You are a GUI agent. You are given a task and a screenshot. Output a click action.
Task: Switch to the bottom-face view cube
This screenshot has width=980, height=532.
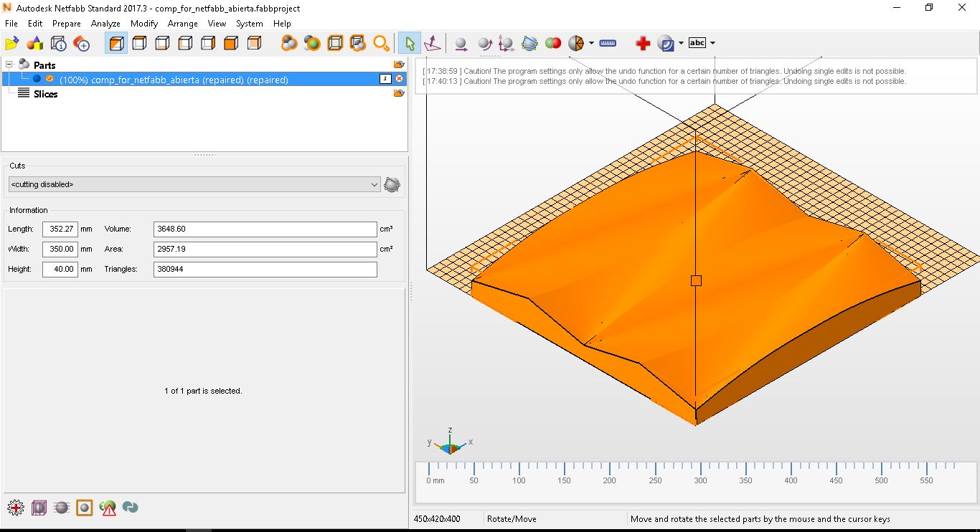[x=162, y=44]
